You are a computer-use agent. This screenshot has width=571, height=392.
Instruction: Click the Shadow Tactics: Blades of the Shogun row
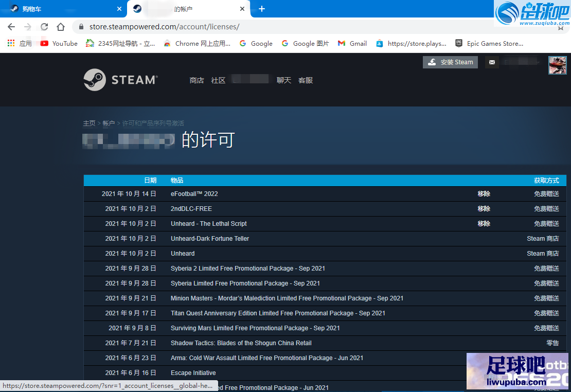pyautogui.click(x=325, y=343)
